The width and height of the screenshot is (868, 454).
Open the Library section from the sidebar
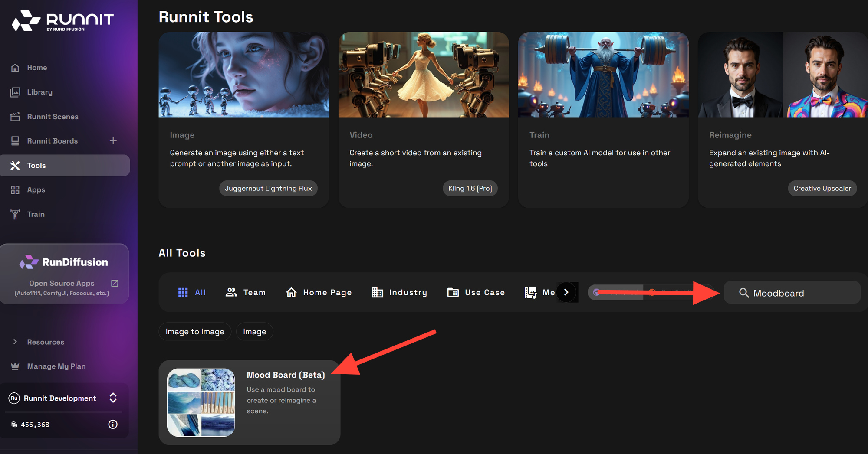tap(15, 92)
